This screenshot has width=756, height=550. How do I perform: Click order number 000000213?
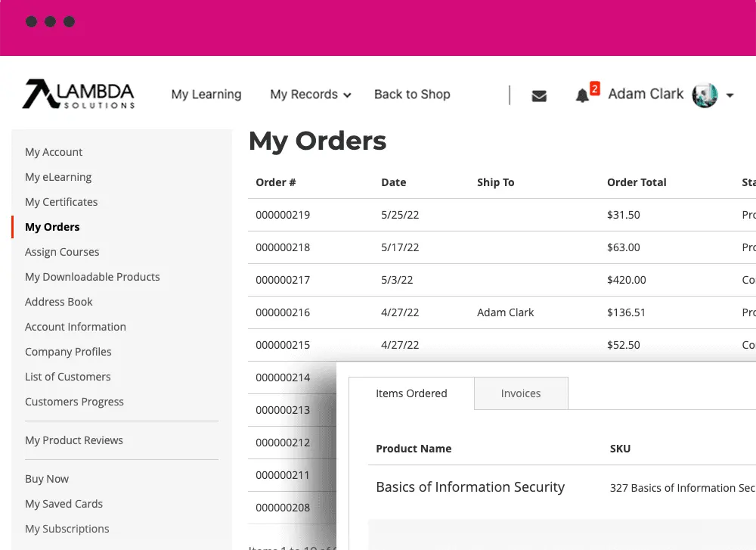click(283, 411)
